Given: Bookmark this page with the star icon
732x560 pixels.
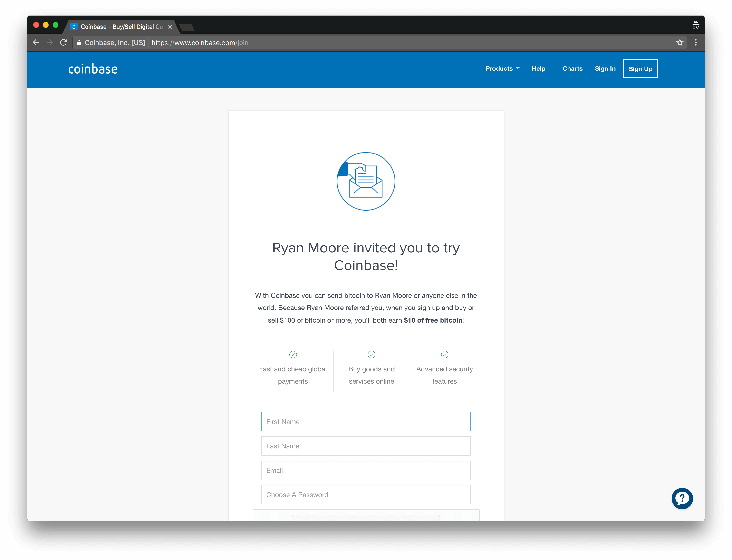Looking at the screenshot, I should 680,43.
